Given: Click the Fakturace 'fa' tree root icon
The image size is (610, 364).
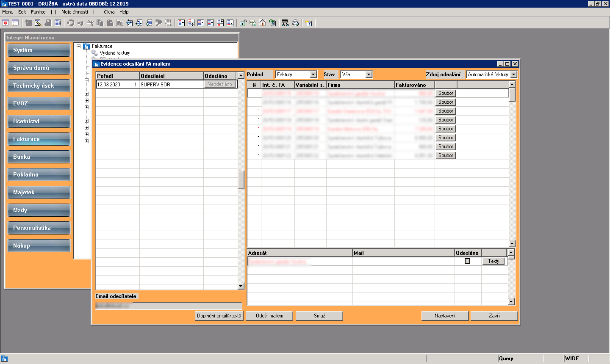Looking at the screenshot, I should (86, 46).
